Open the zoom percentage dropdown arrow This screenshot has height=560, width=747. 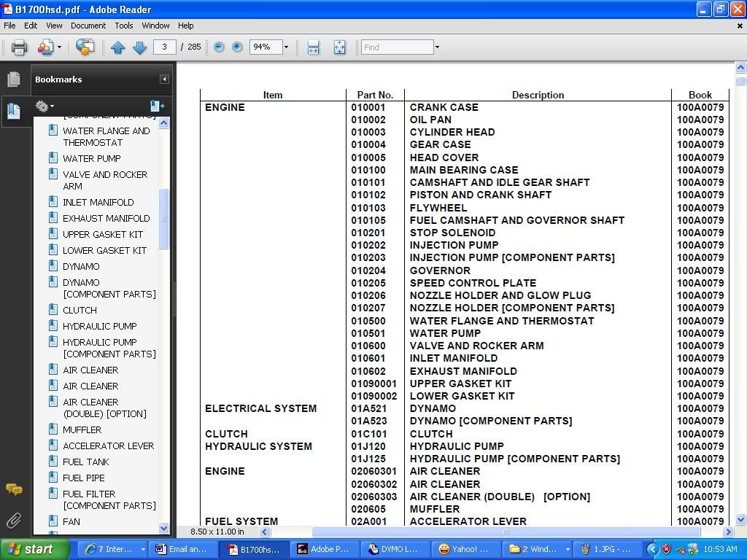pos(286,47)
